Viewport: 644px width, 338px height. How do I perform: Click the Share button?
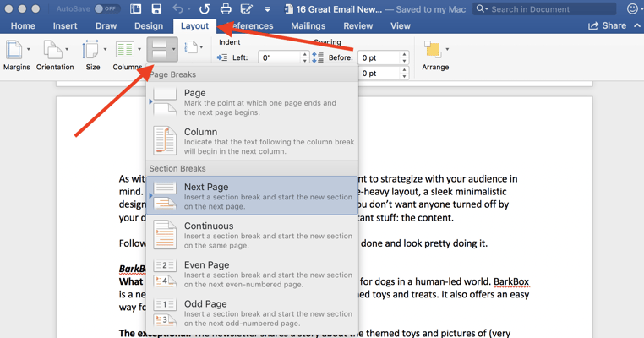tap(608, 25)
